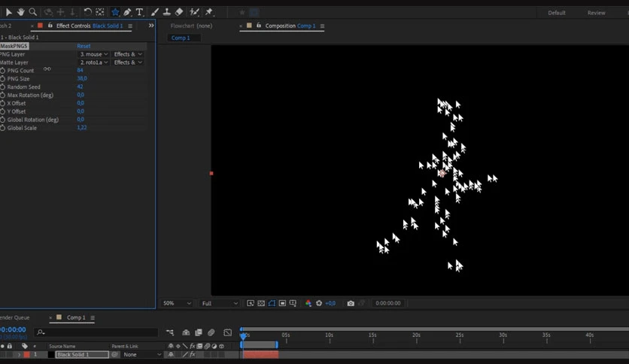Open the Parent 'None' dropdown
Image resolution: width=629 pixels, height=364 pixels.
click(x=142, y=354)
